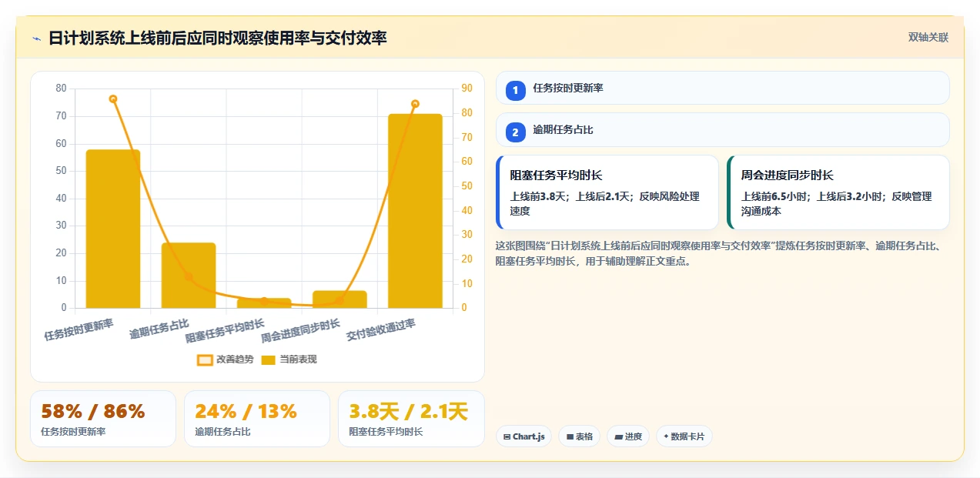Click the 3.8天 / 2.1天 stat card

coord(411,419)
